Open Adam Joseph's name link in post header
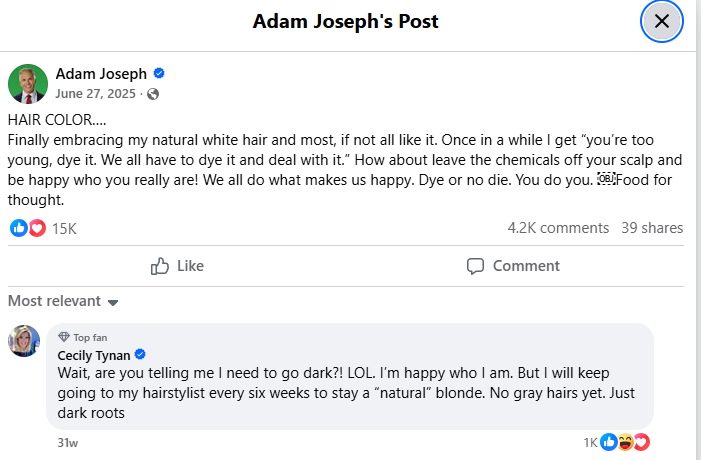 pos(101,74)
